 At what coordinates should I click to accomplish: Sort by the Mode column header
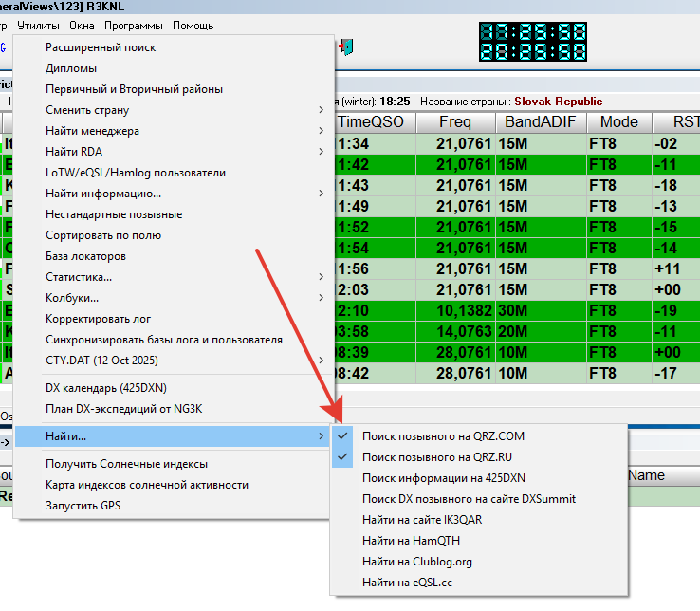click(619, 122)
